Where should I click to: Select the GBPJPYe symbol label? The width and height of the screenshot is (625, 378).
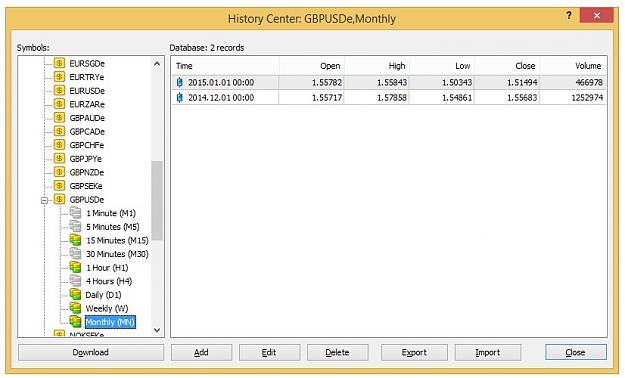(x=86, y=159)
